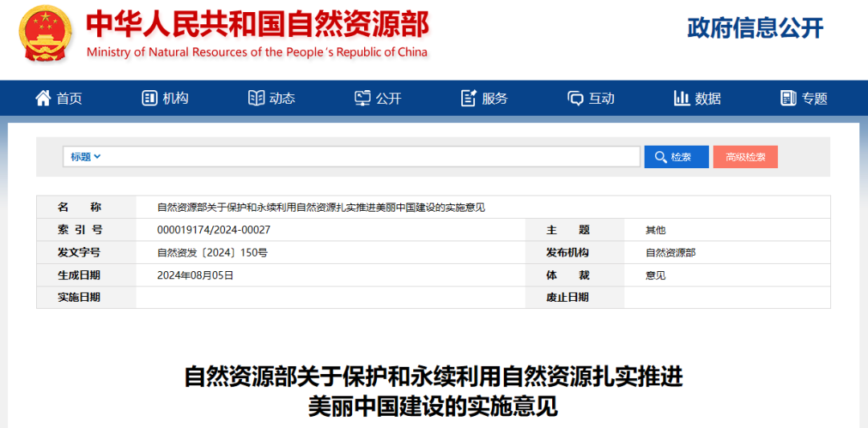Image resolution: width=868 pixels, height=428 pixels.
Task: Click the English ministry name text
Action: (x=257, y=52)
